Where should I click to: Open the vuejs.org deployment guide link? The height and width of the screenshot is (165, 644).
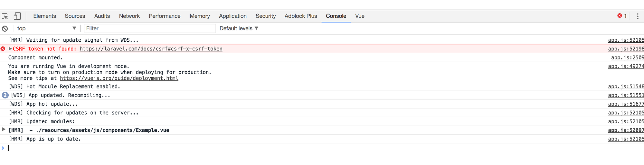(119, 78)
